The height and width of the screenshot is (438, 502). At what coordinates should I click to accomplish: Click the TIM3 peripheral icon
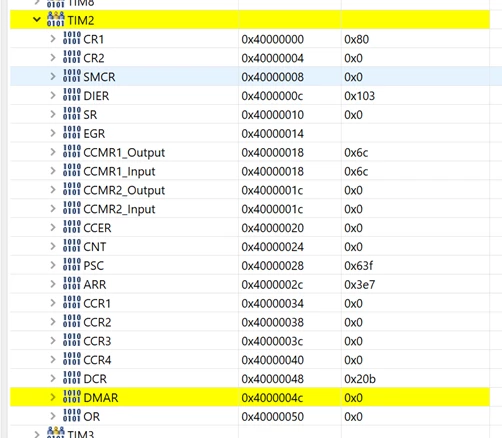click(x=55, y=432)
